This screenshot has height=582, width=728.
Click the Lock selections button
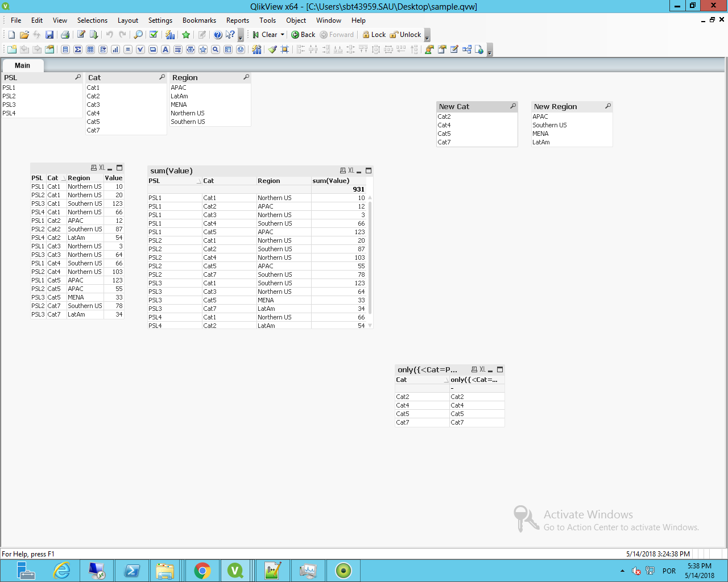click(x=374, y=35)
